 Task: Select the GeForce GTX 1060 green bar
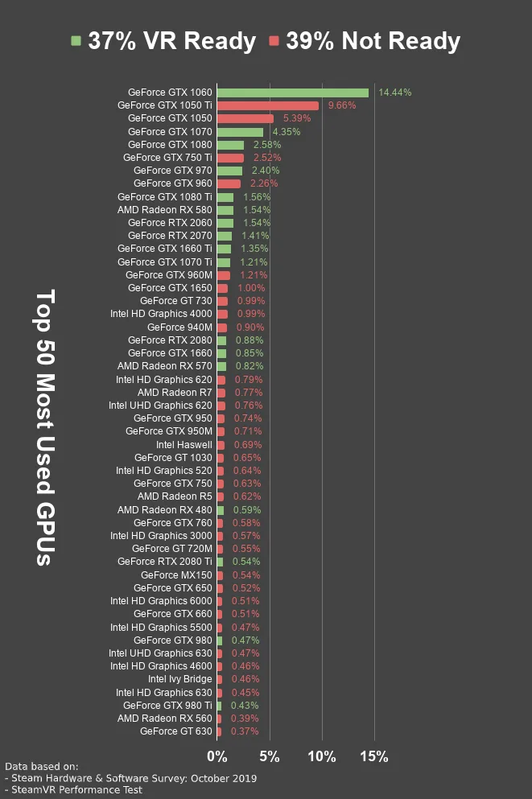[293, 93]
